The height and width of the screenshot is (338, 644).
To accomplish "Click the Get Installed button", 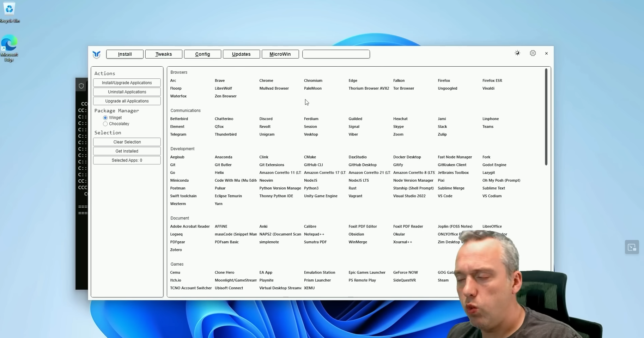I will point(127,151).
